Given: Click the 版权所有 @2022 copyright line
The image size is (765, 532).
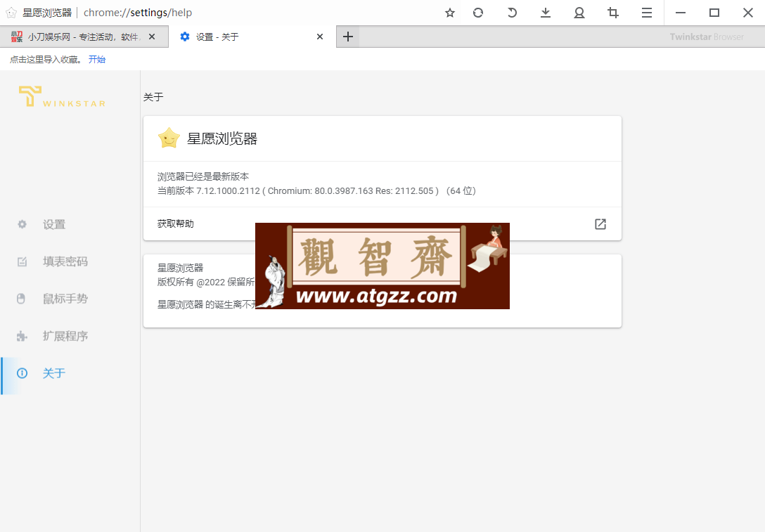Looking at the screenshot, I should [206, 282].
